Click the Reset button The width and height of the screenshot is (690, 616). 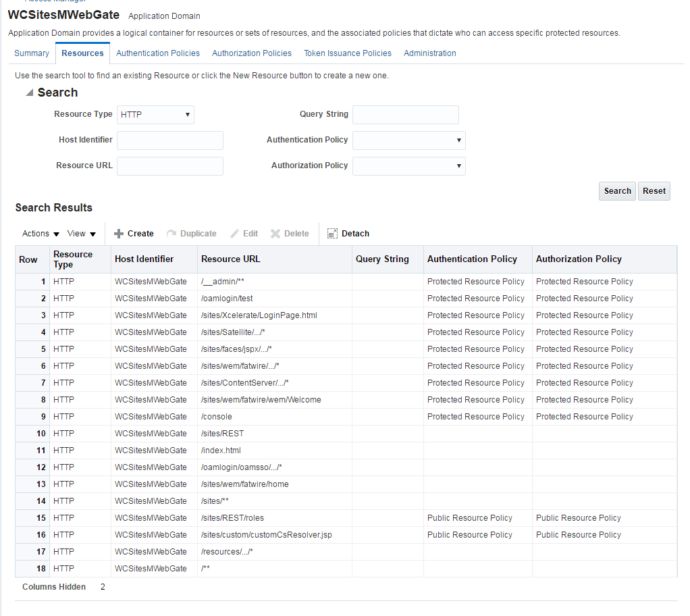[x=654, y=191]
